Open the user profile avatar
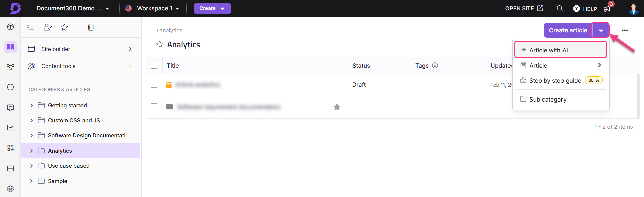This screenshot has width=644, height=197. [633, 9]
